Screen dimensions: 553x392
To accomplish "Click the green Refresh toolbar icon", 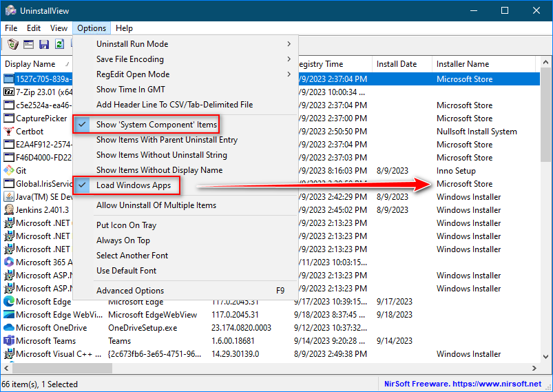I will pyautogui.click(x=59, y=44).
